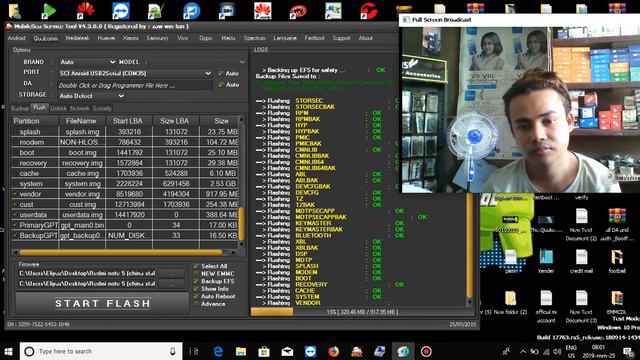
Task: Open the credit mail text file
Action: 581,261
